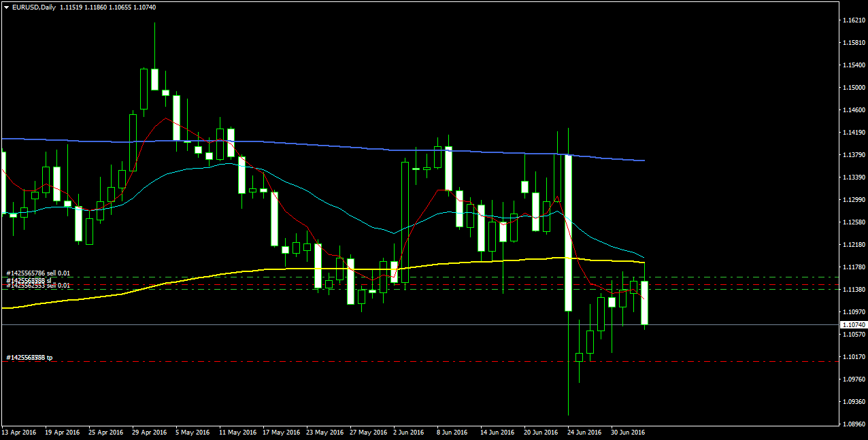Screen dimensions: 868x440
Task: Click the 19 Apr 2016 date label
Action: (63, 433)
